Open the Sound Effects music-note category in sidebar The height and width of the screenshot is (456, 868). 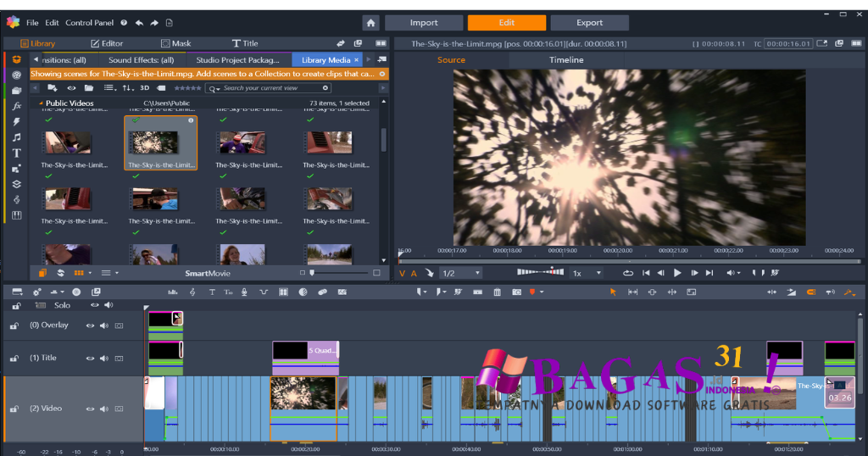tap(17, 137)
